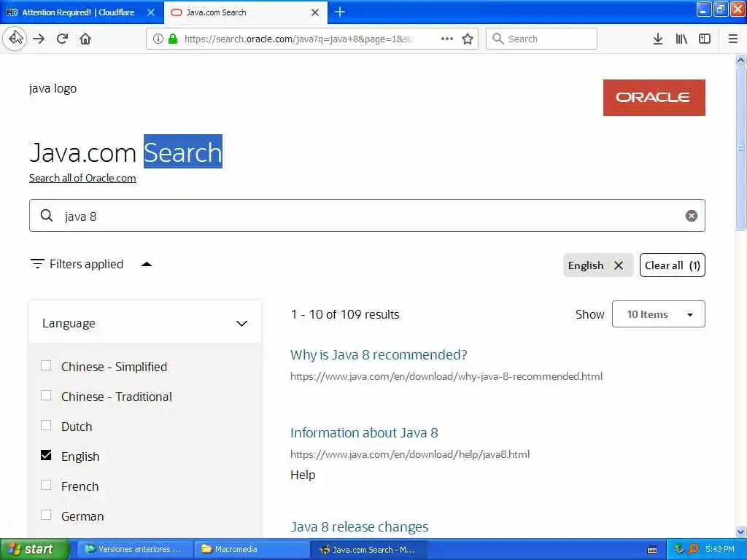Enable the French language filter

pyautogui.click(x=46, y=486)
